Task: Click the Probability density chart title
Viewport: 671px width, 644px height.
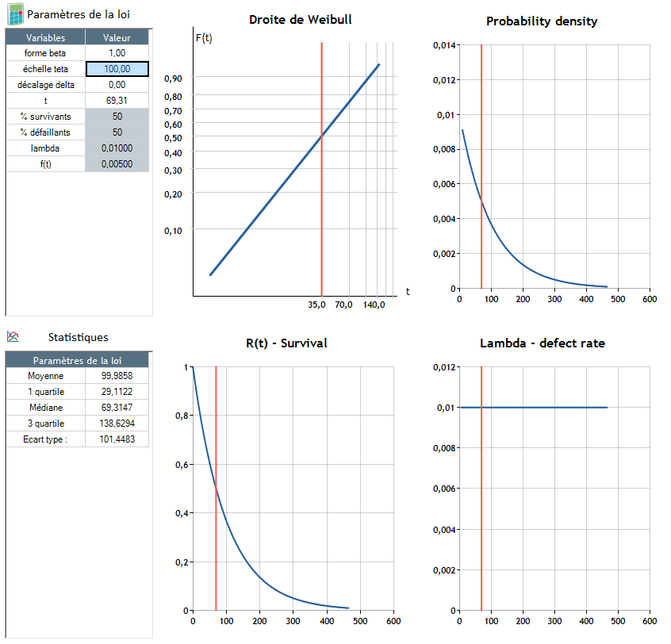Action: click(x=542, y=21)
